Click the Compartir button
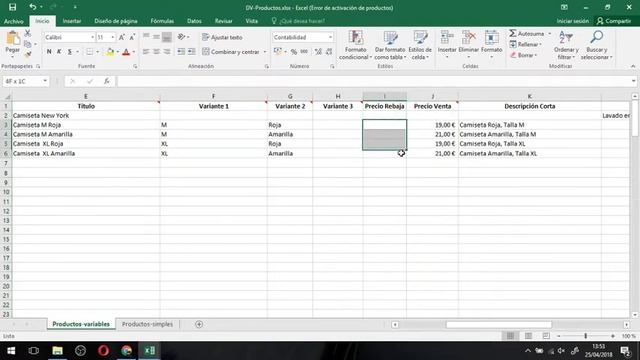The height and width of the screenshot is (360, 640). [x=614, y=21]
